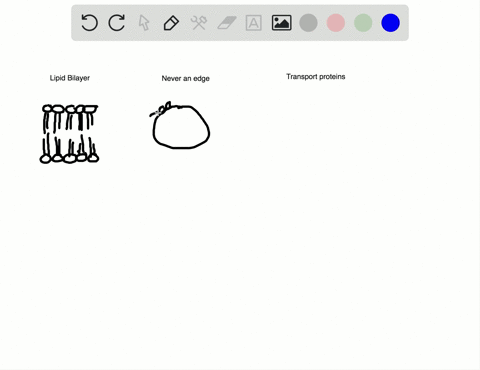Screen dimensions: 480x370
Task: Choose the gray color swatch
Action: pos(308,23)
